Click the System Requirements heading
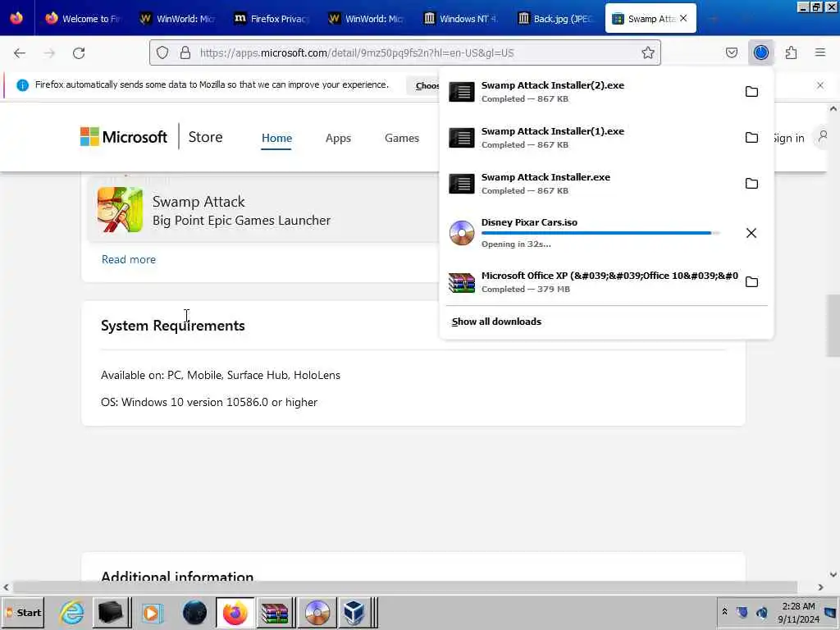 point(172,326)
